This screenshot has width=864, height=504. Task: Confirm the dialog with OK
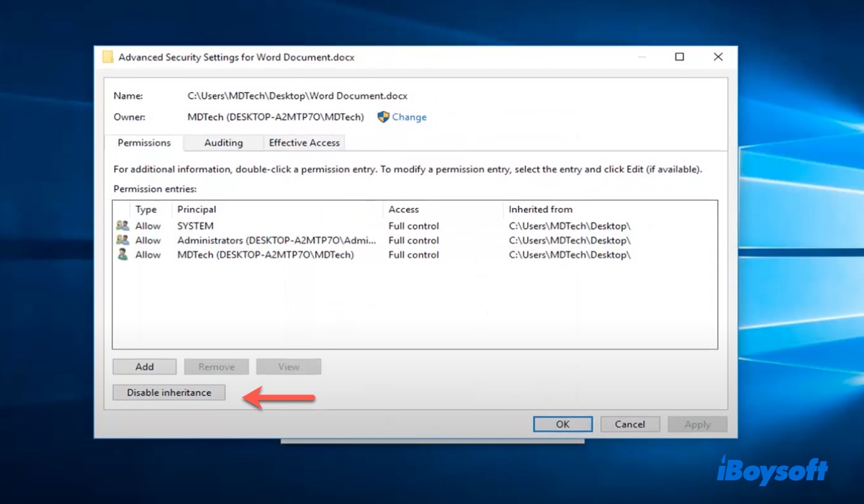562,424
